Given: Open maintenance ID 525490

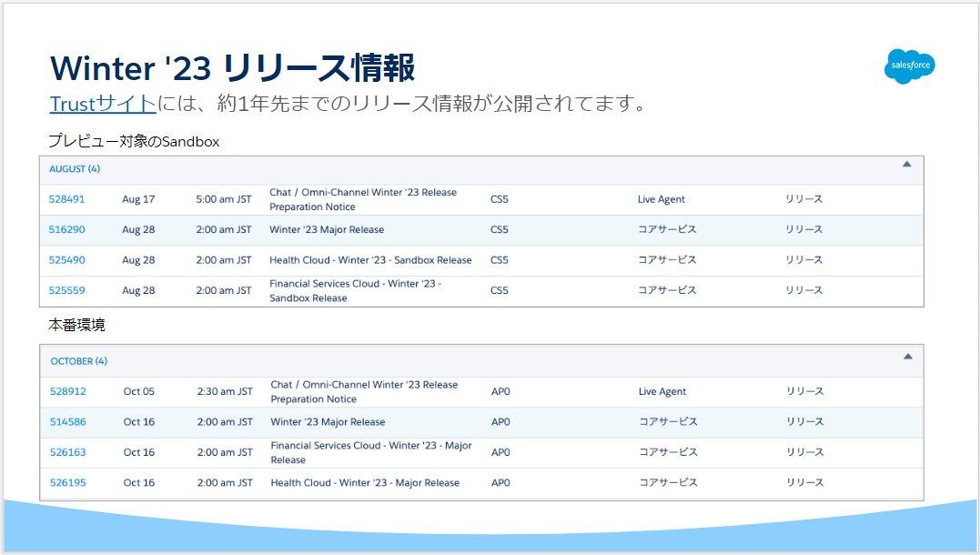Looking at the screenshot, I should pos(66,260).
